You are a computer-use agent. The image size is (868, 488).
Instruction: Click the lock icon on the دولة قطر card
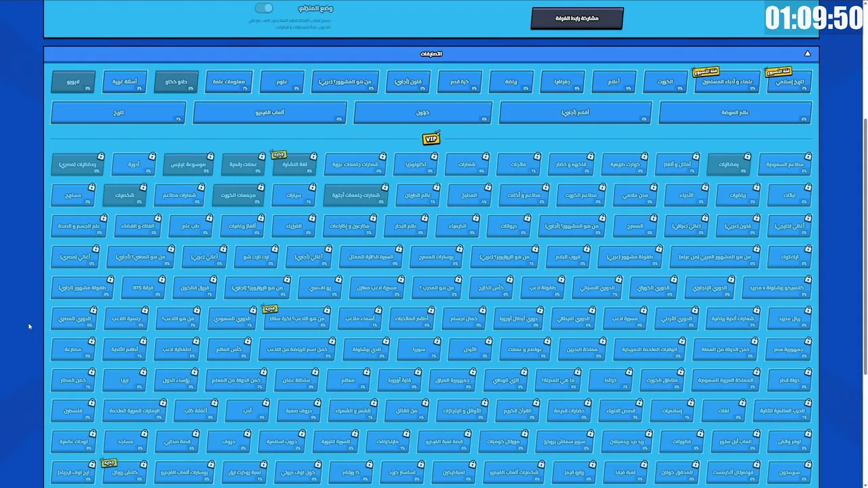808,372
